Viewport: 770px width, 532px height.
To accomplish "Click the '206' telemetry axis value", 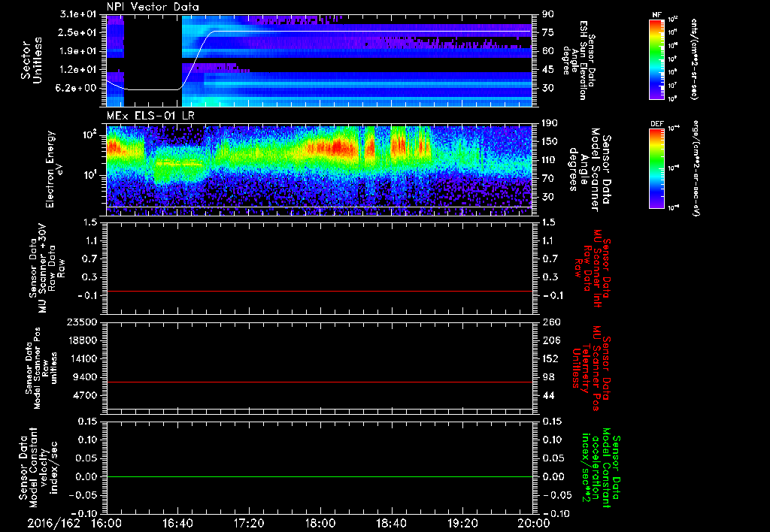I will (551, 340).
